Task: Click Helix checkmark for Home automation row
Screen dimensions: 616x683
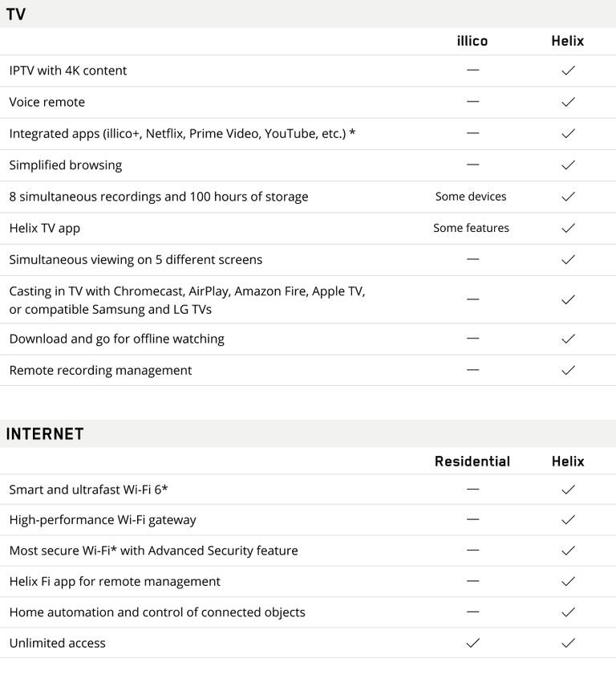Action: (x=568, y=612)
